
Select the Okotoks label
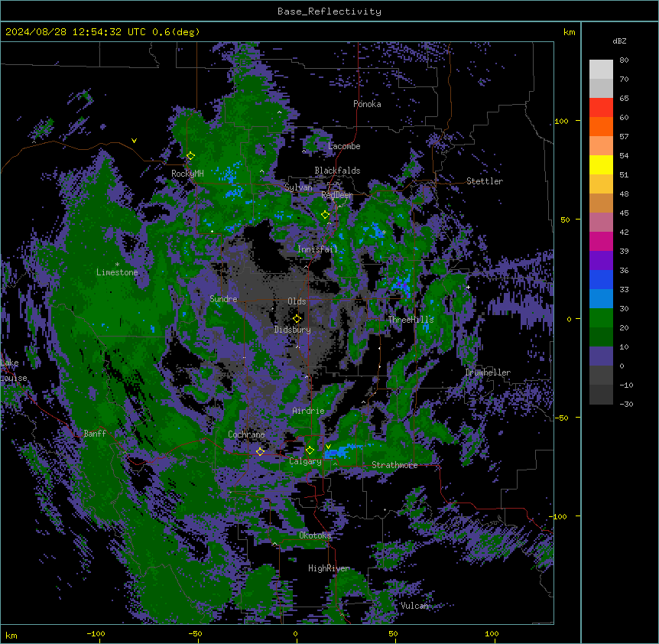coord(315,535)
